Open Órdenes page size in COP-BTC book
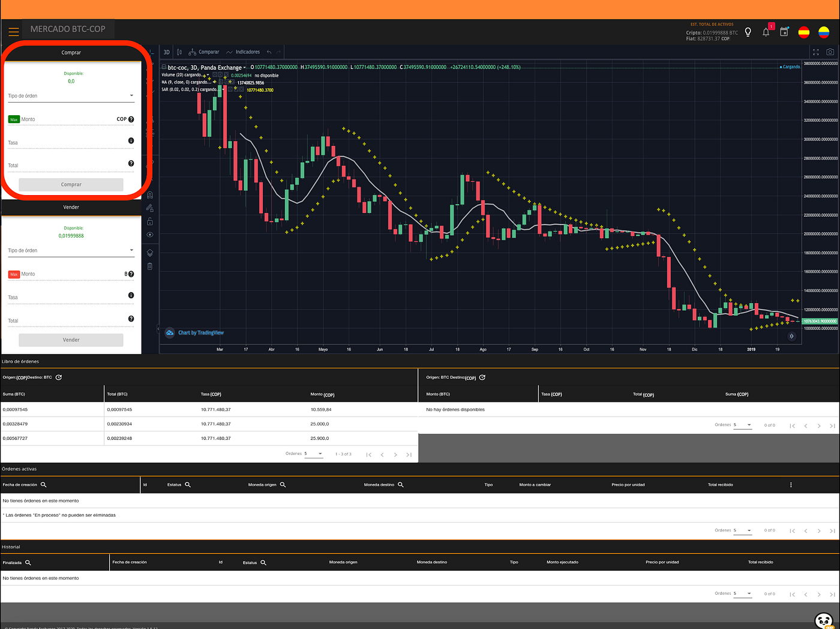840x629 pixels. click(x=313, y=454)
